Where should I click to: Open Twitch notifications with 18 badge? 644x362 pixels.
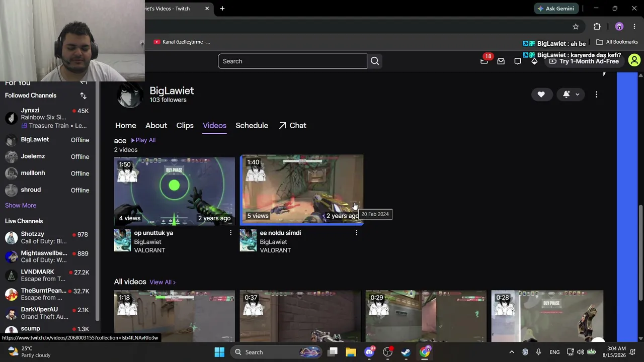pos(485,60)
